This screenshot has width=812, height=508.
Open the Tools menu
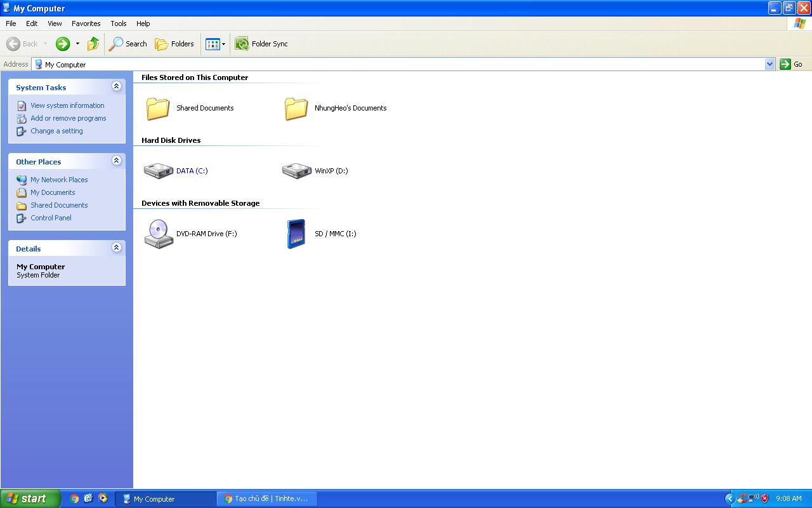pyautogui.click(x=119, y=23)
